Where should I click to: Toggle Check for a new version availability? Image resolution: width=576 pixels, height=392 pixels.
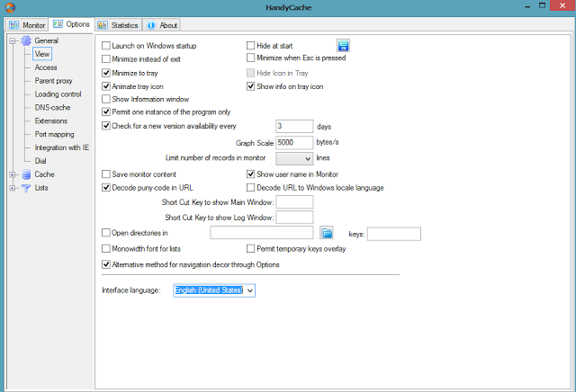point(106,126)
